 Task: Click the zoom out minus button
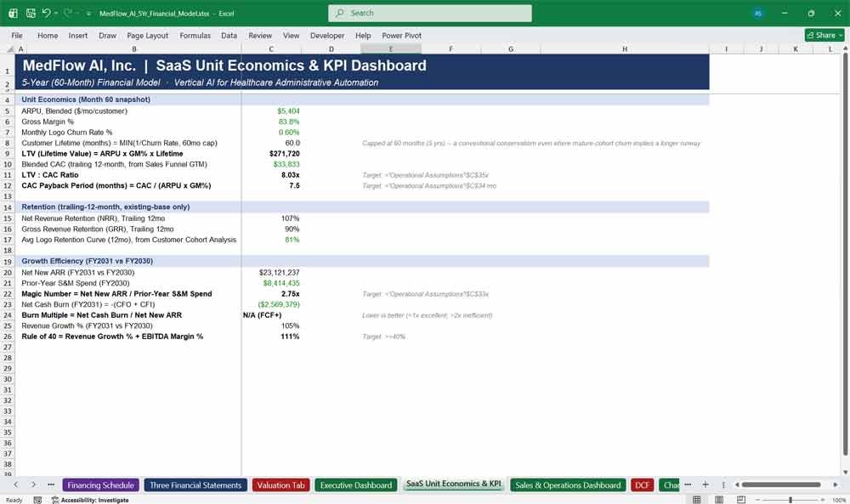pos(758,500)
